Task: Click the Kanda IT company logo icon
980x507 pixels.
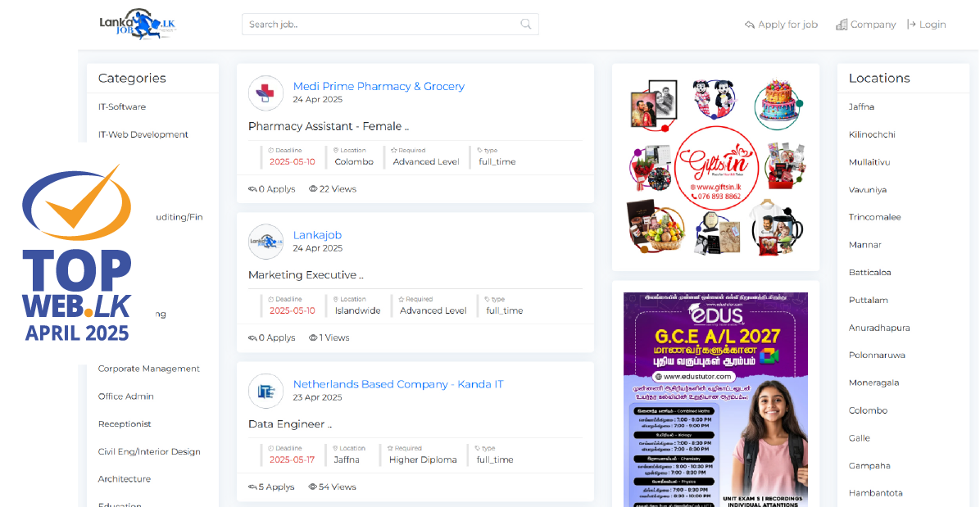Action: point(266,391)
